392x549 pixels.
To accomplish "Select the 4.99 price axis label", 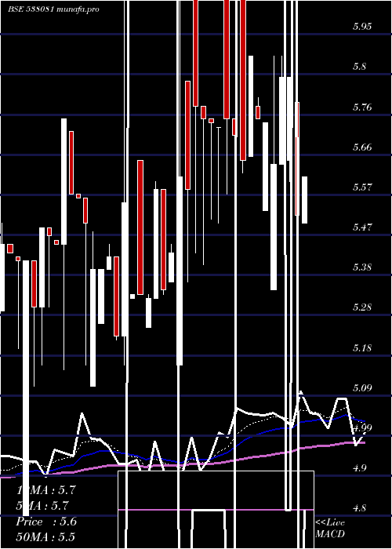I will [x=362, y=428].
